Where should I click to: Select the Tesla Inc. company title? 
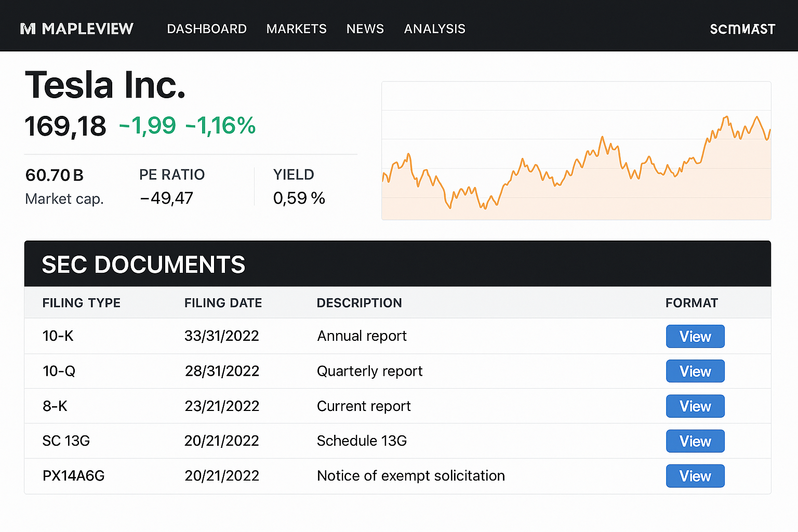[105, 85]
